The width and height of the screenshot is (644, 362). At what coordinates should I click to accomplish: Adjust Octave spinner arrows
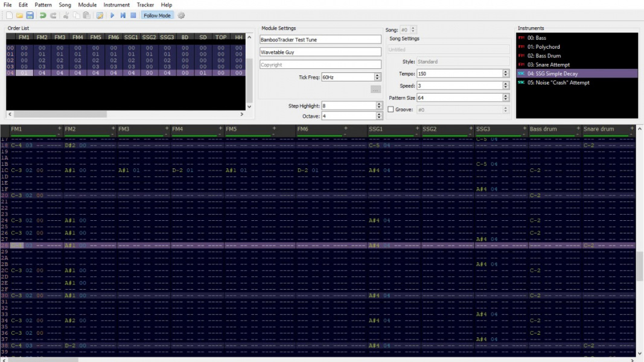click(378, 116)
